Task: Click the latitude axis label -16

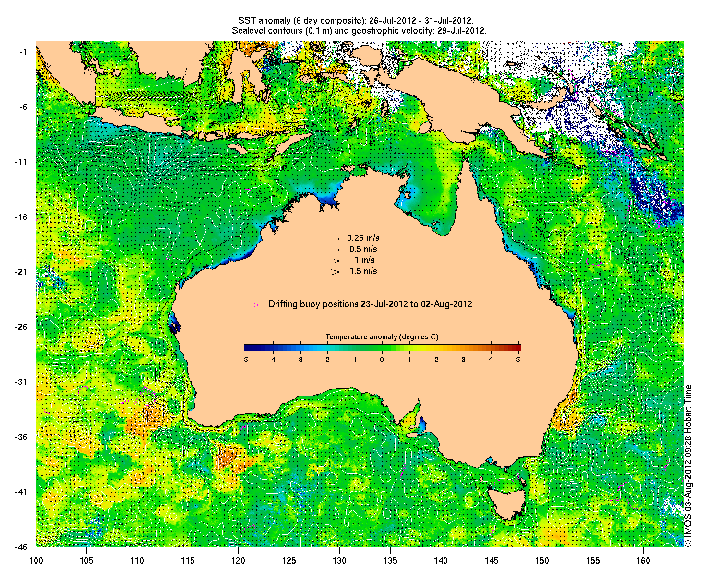Action: (22, 217)
